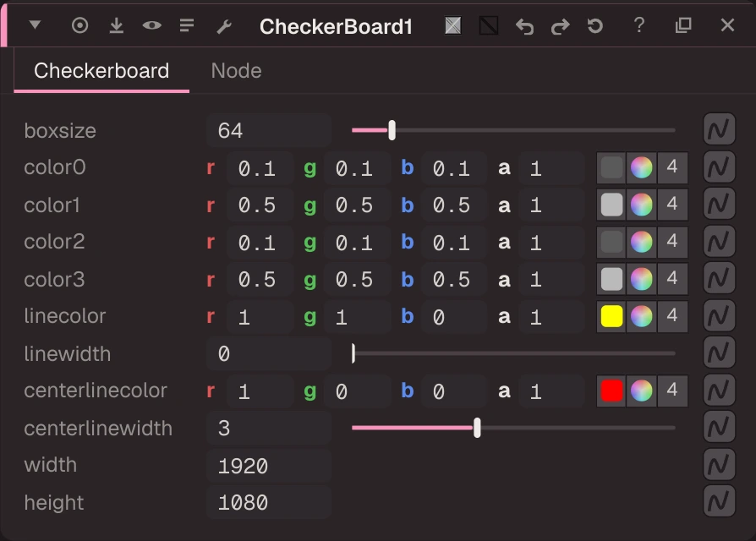This screenshot has height=541, width=756.
Task: Adjust the boxsize slider handle
Action: coord(392,130)
